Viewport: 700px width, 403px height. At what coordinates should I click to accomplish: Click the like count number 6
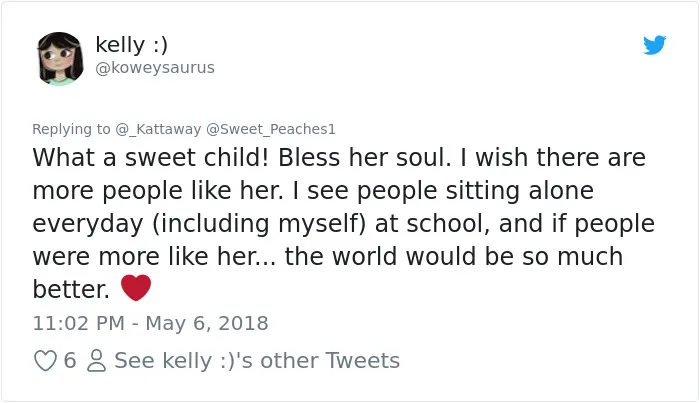pos(70,360)
